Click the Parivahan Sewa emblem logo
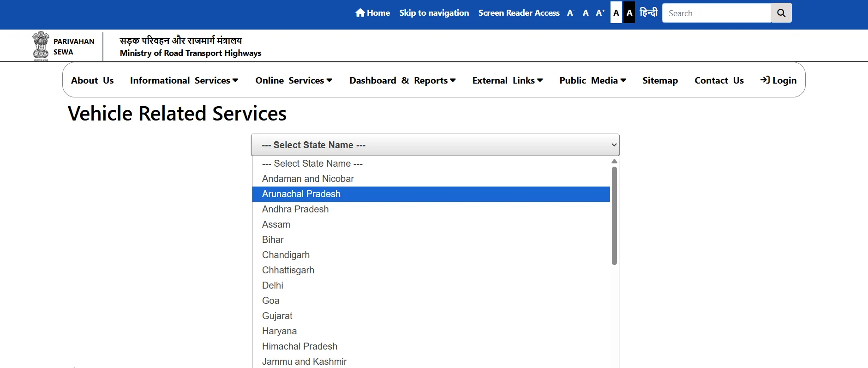868x368 pixels. pyautogui.click(x=41, y=46)
